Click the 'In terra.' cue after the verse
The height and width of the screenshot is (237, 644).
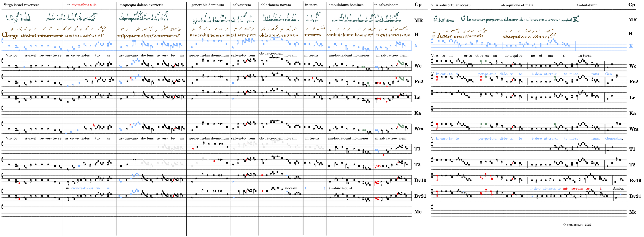[585, 55]
